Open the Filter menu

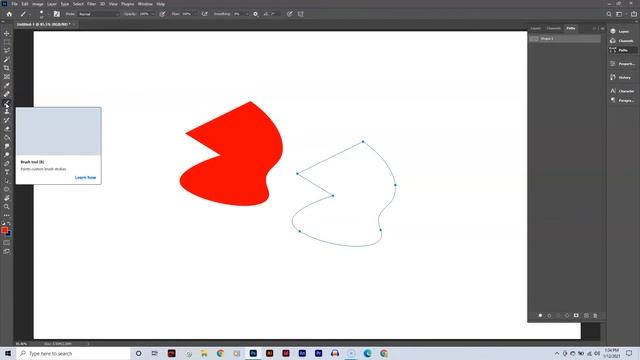pyautogui.click(x=91, y=4)
